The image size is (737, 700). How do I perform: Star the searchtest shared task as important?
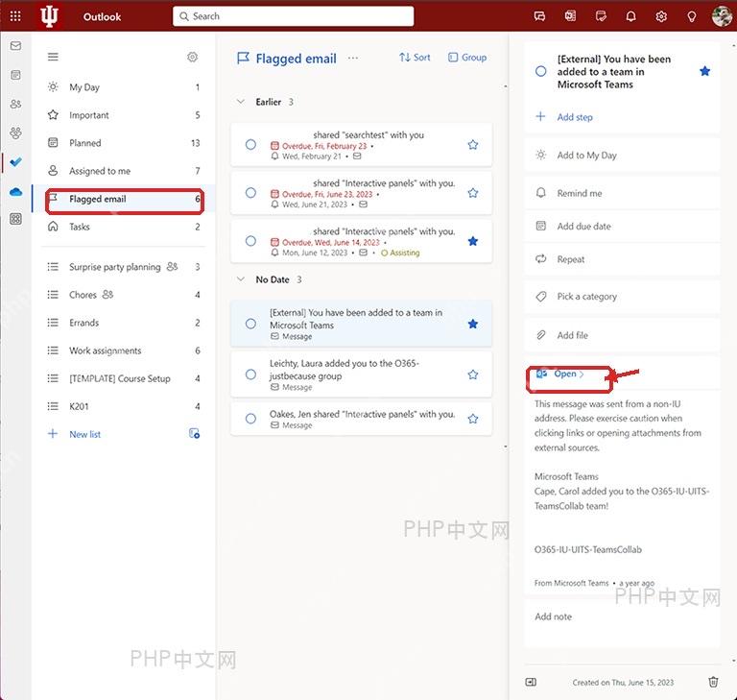[x=473, y=144]
